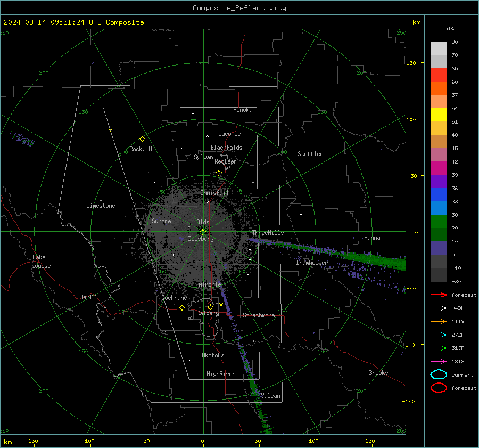This screenshot has width=479, height=448.
Task: Click the white plus marker west of Hanna
Action: (x=301, y=214)
